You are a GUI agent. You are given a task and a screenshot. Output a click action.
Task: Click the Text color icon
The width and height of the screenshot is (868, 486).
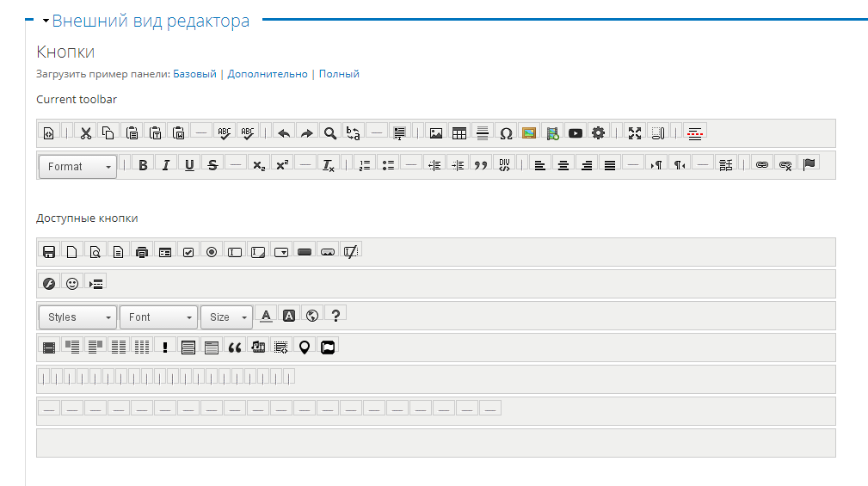266,316
